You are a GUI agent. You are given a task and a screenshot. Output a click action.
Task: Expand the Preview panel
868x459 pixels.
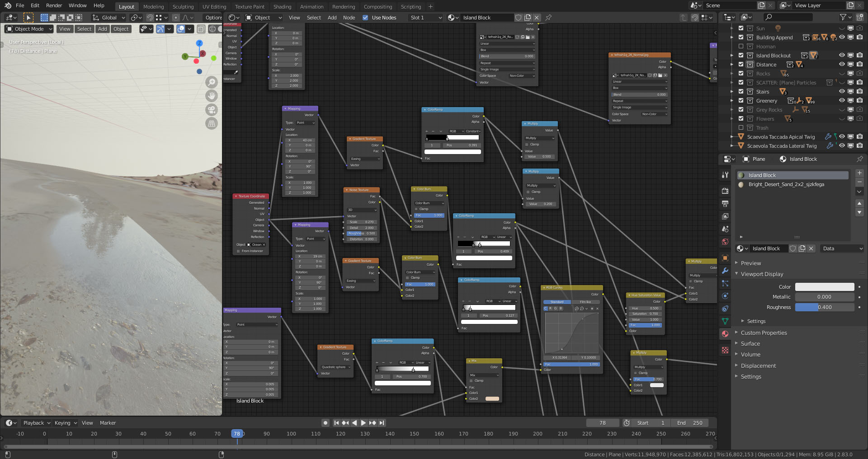[x=750, y=263]
